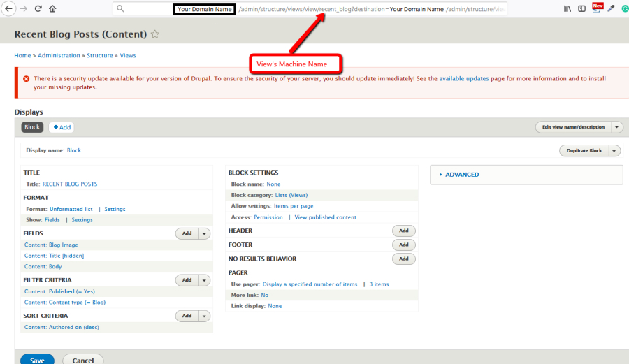
Task: Open the Sort Criteria Add dropdown arrow
Action: click(204, 316)
